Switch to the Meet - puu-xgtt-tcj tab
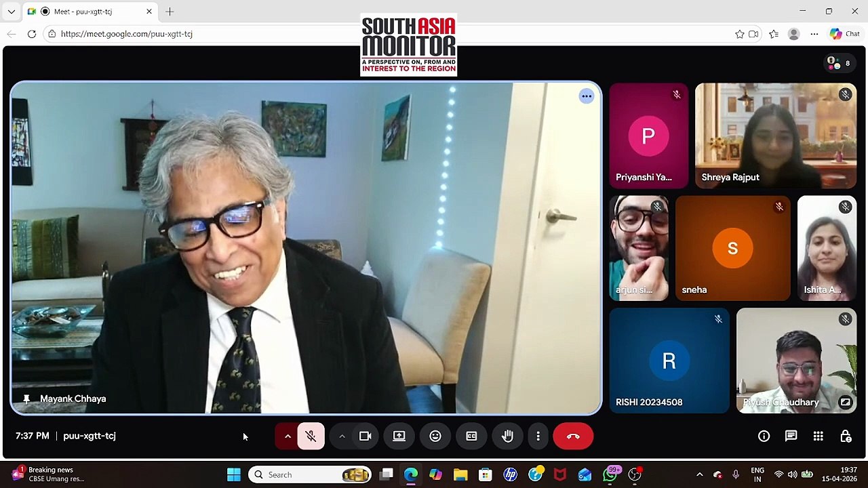The height and width of the screenshot is (488, 868). click(x=91, y=12)
